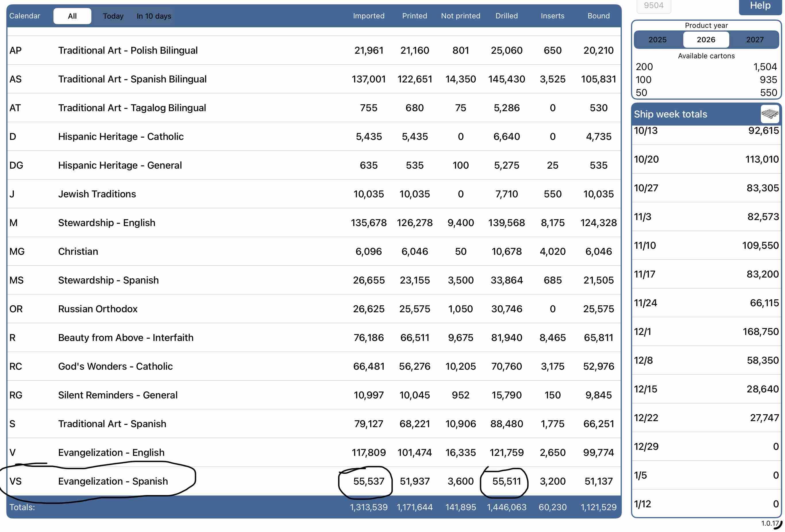Viewport: 785px width, 532px height.
Task: Open the Help button
Action: [760, 6]
